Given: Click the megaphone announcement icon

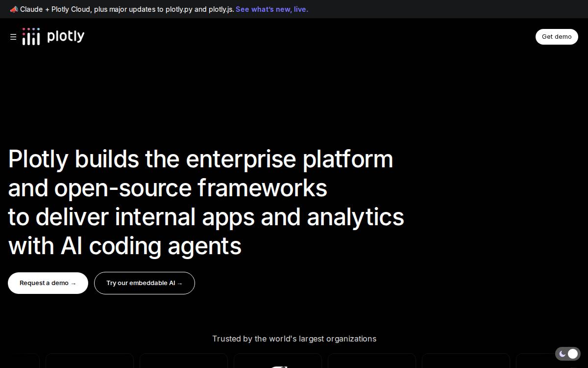Looking at the screenshot, I should [x=14, y=9].
